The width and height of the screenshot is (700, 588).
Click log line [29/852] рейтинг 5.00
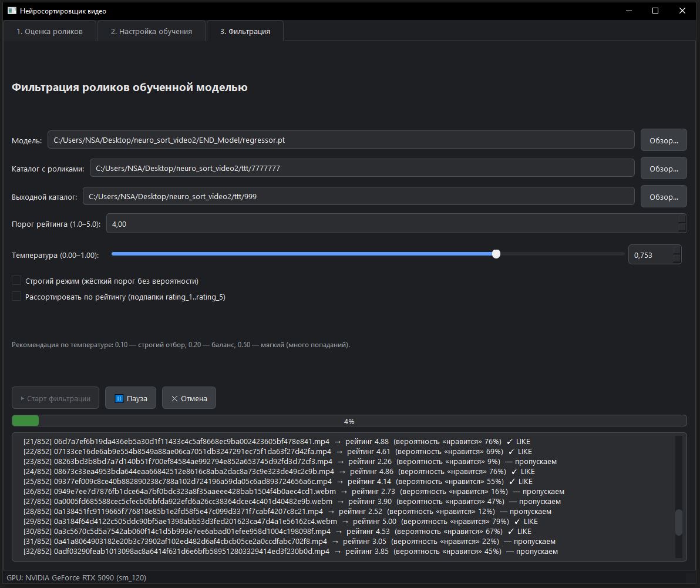[280, 522]
